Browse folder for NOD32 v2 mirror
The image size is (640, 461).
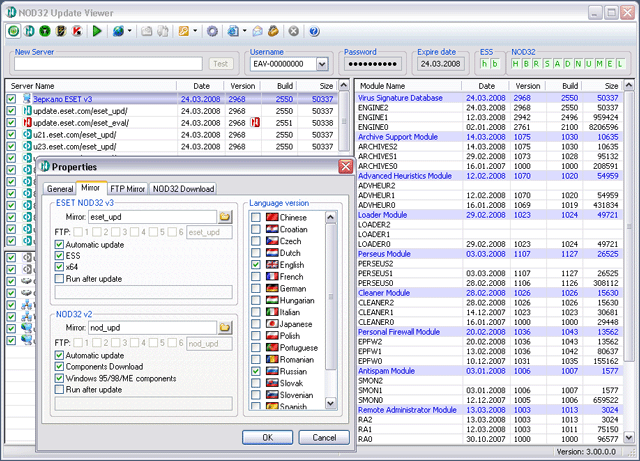point(224,327)
